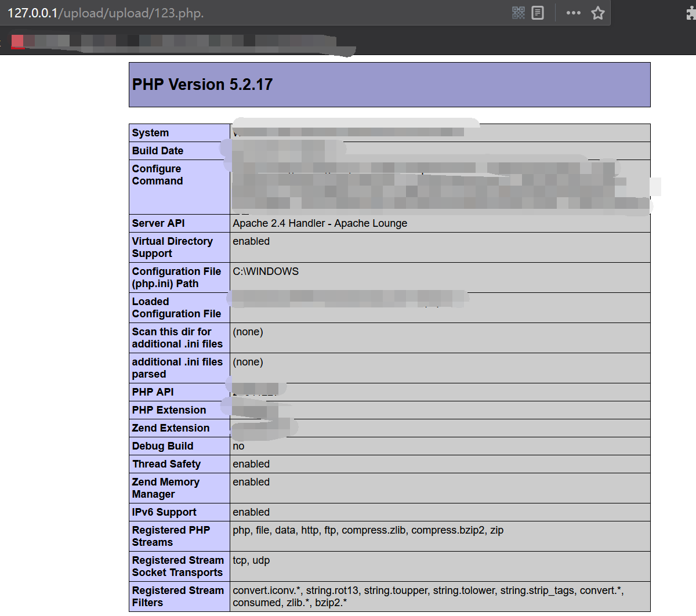Screen dimensions: 696x616
Task: Click the C:\WINDOWS configuration path text
Action: click(x=266, y=271)
